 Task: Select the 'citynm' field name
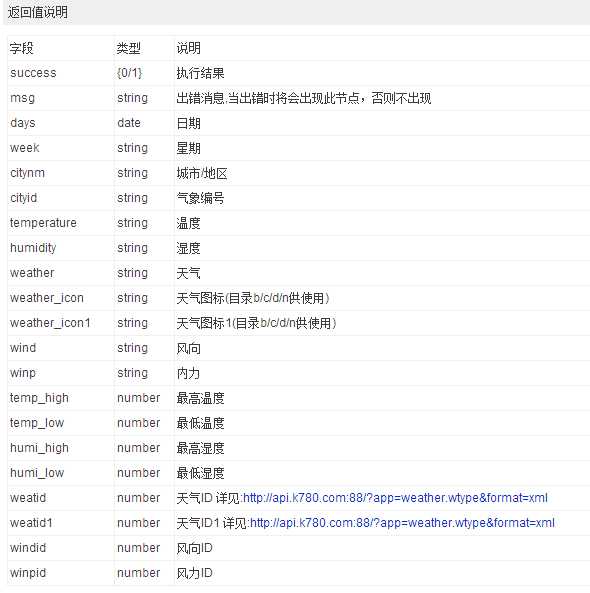tap(27, 173)
